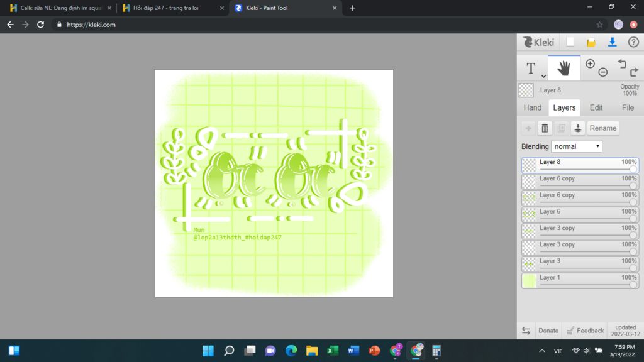The width and height of the screenshot is (644, 362).
Task: Open a new browser tab
Action: [x=352, y=8]
